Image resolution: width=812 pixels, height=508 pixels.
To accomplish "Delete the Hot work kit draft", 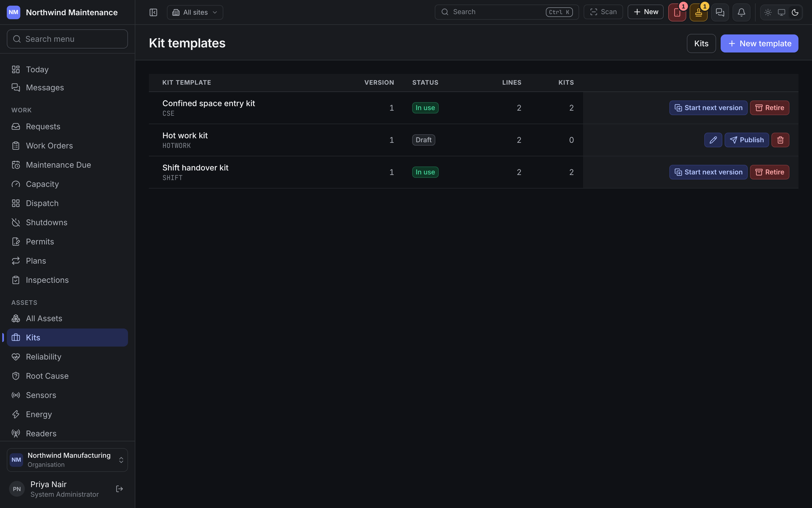I will tap(780, 140).
